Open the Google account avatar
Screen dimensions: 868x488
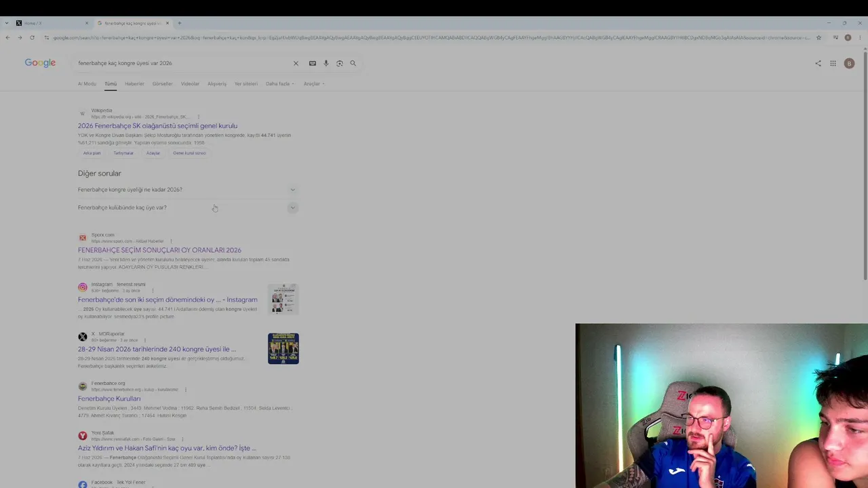click(x=849, y=63)
